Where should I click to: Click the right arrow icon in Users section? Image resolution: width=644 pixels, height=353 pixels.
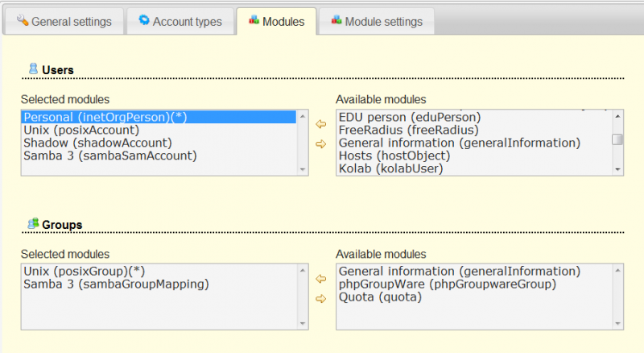point(320,144)
